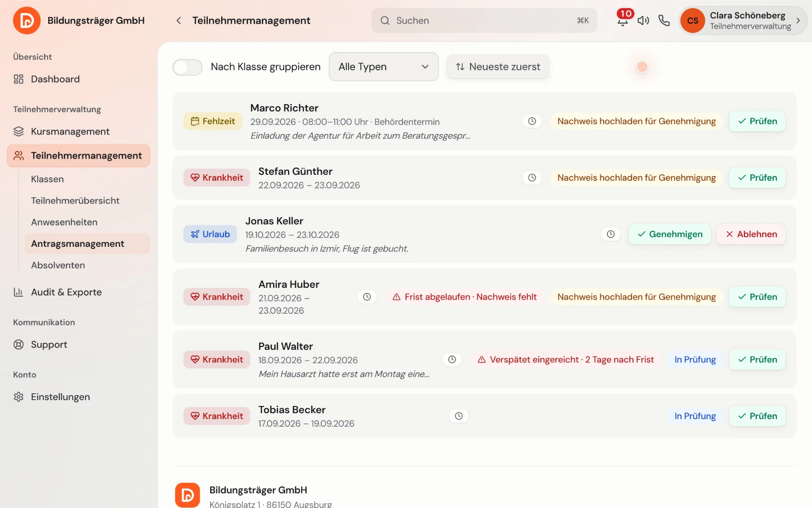The image size is (812, 508).
Task: Click 'Verspätet eingereicht · 2 Tage nach Frist'
Action: 565,359
